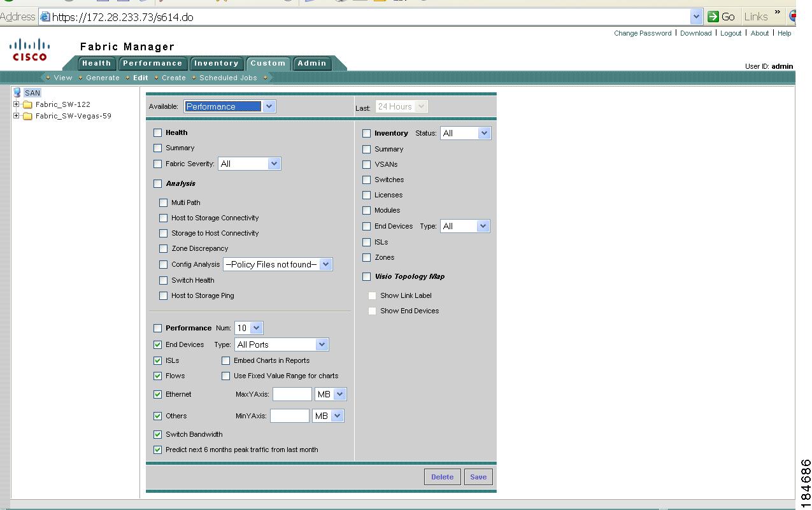Image resolution: width=812 pixels, height=510 pixels.
Task: Uncheck the Flows performance checkbox
Action: click(x=157, y=376)
